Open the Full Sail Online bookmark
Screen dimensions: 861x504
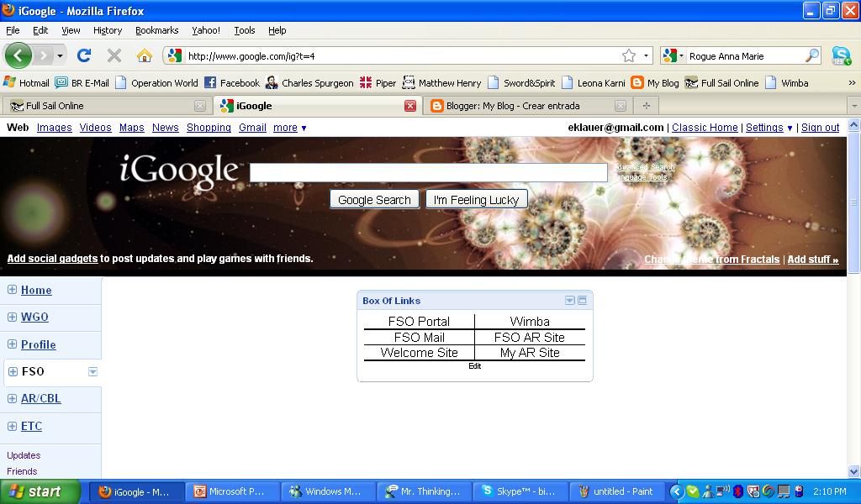click(721, 83)
